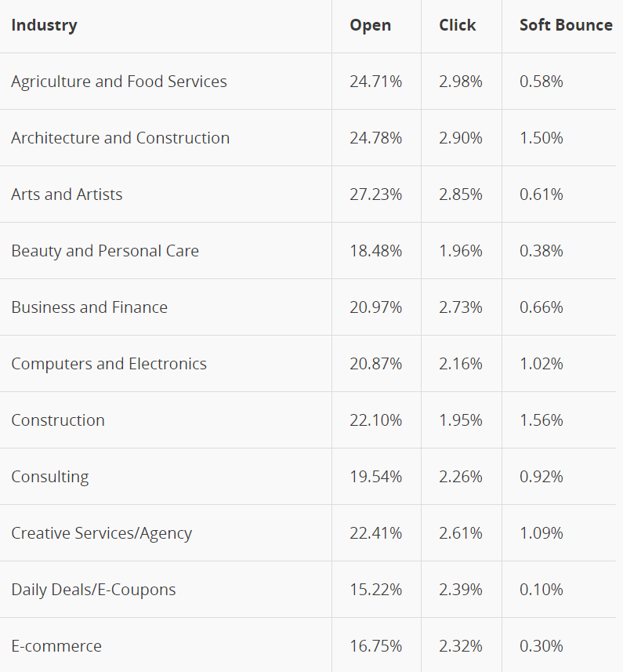Viewport: 623px width, 672px height.
Task: Select the Agriculture and Food Services row label
Action: click(119, 82)
